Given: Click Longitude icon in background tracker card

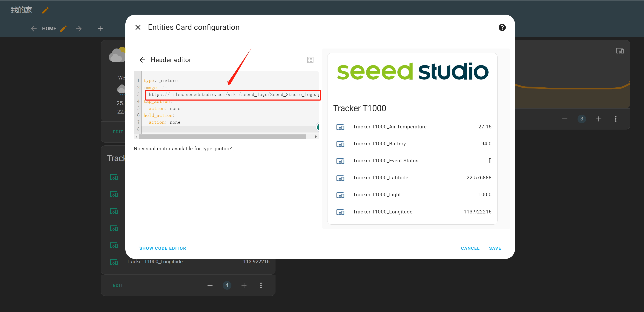Looking at the screenshot, I should (x=114, y=262).
